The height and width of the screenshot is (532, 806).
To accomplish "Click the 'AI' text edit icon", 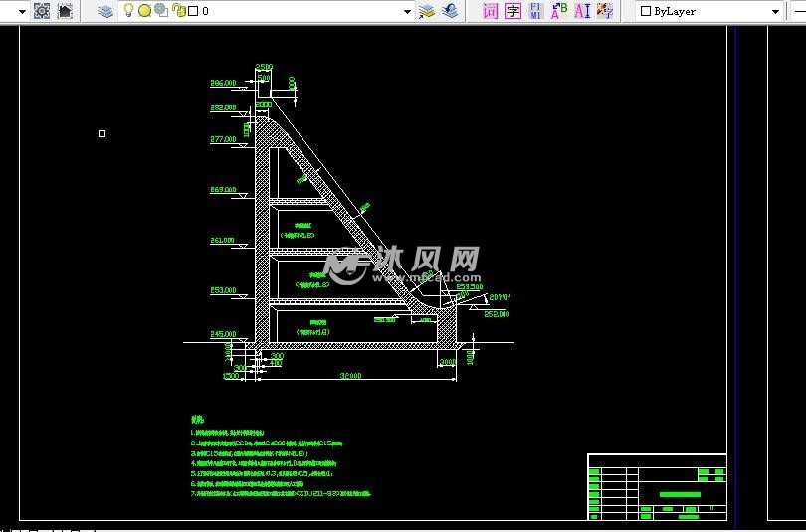I will [582, 11].
